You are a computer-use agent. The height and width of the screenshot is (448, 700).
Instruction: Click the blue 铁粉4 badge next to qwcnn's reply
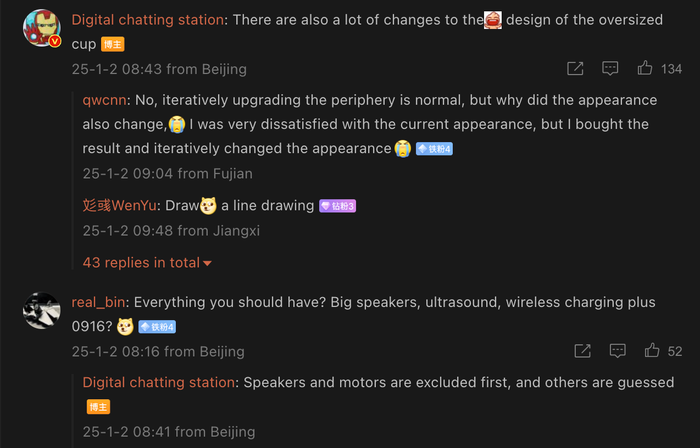click(434, 149)
